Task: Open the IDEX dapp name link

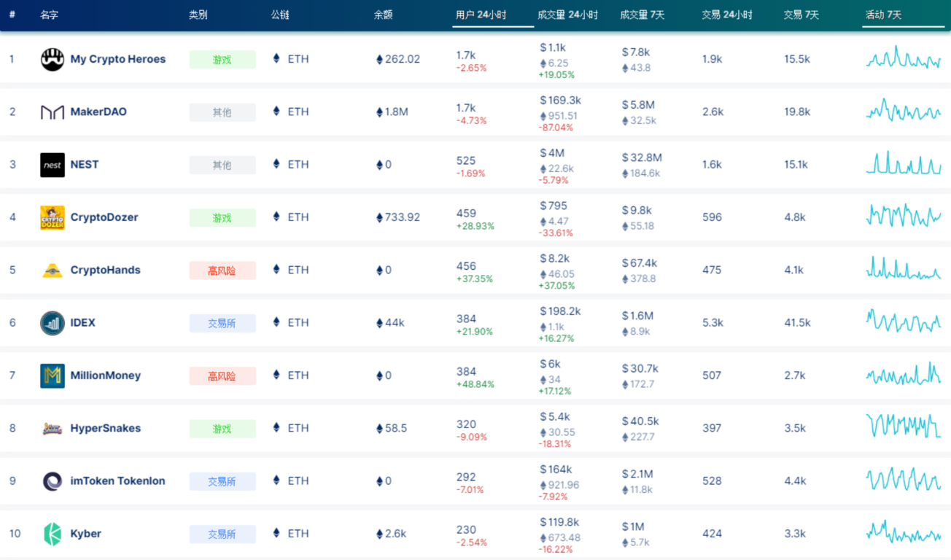Action: (x=83, y=322)
